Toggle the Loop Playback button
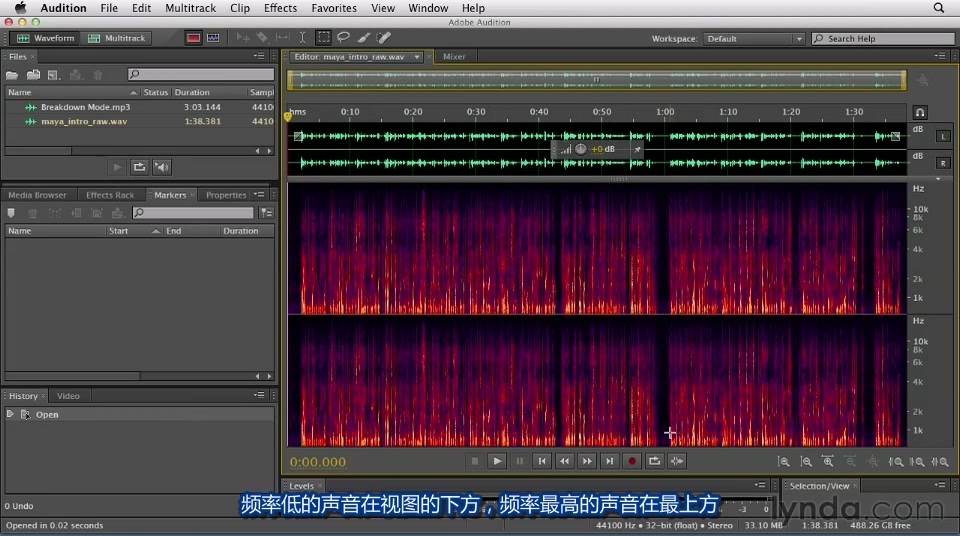960x536 pixels. 654,461
